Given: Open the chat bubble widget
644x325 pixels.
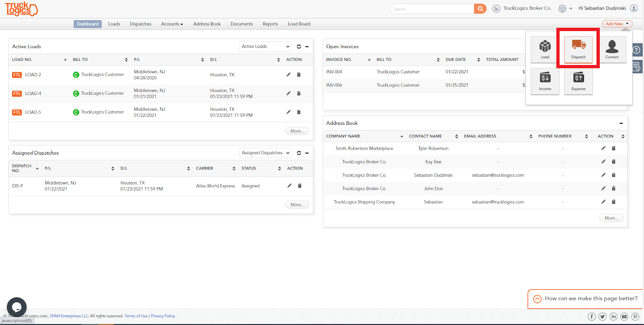Looking at the screenshot, I should (17, 307).
